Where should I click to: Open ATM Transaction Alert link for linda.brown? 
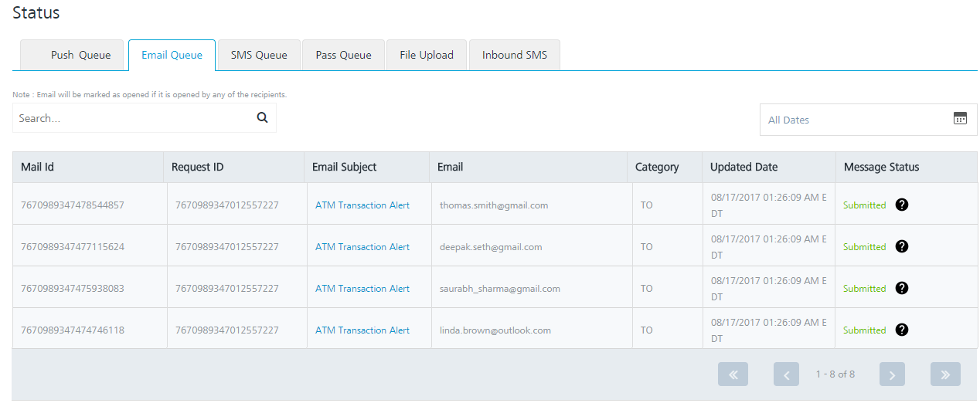tap(362, 330)
